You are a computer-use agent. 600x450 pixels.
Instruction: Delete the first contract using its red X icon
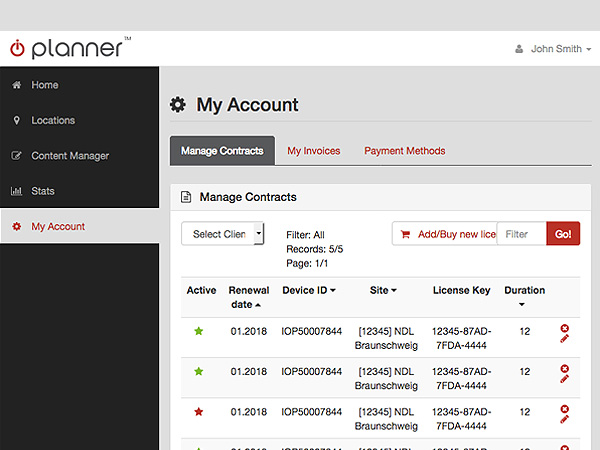coord(564,328)
